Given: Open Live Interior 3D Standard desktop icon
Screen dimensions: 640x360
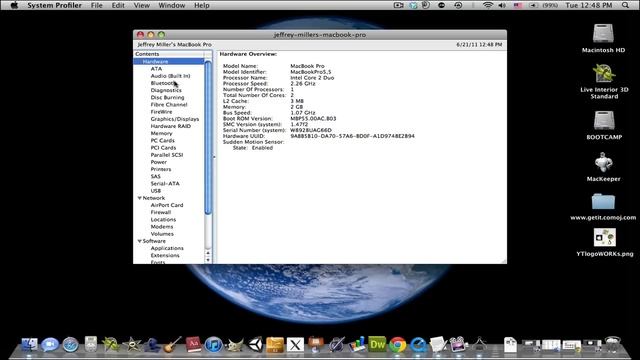Looking at the screenshot, I should coord(604,74).
